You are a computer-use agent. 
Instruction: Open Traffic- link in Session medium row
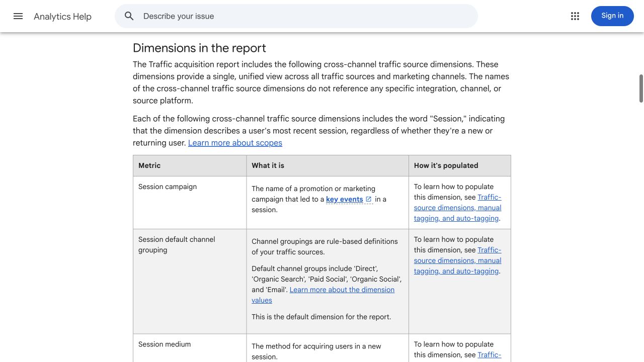[x=489, y=355]
